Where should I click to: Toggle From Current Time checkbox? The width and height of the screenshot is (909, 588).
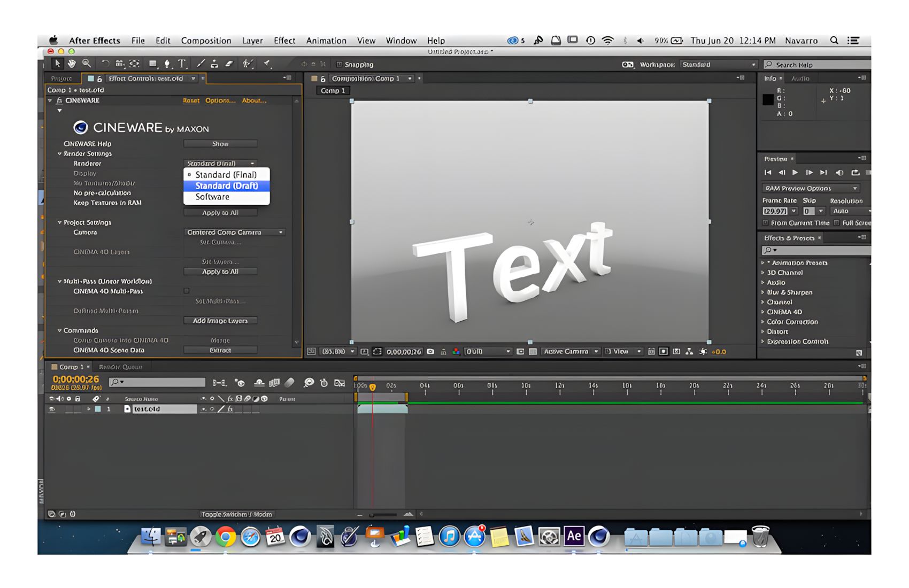766,223
